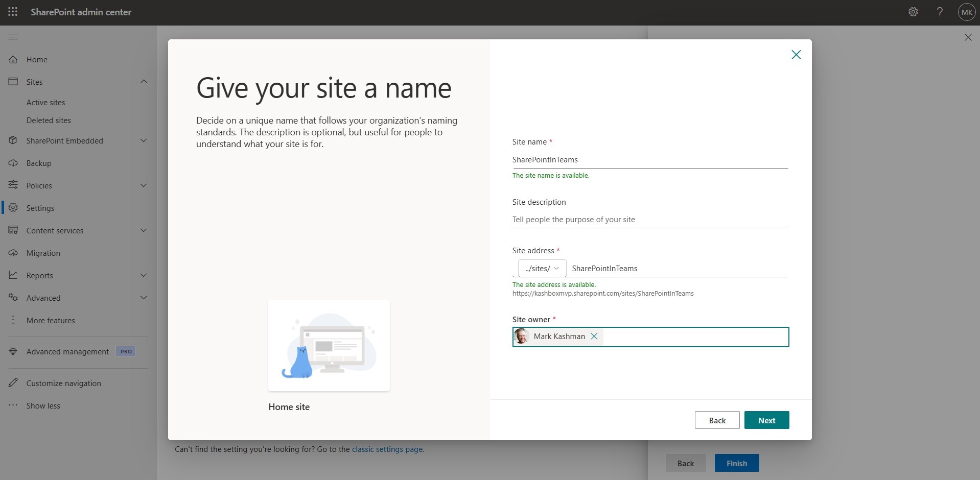
Task: Open the MK account avatar
Action: click(967, 12)
